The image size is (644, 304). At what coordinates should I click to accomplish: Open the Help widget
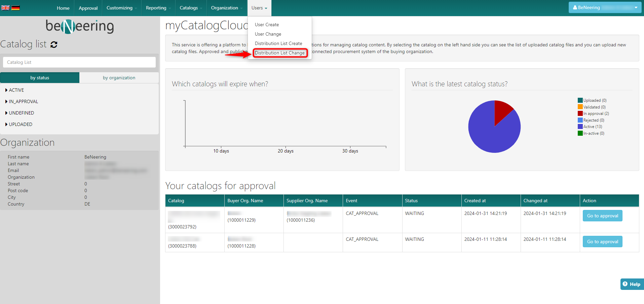pos(632,284)
